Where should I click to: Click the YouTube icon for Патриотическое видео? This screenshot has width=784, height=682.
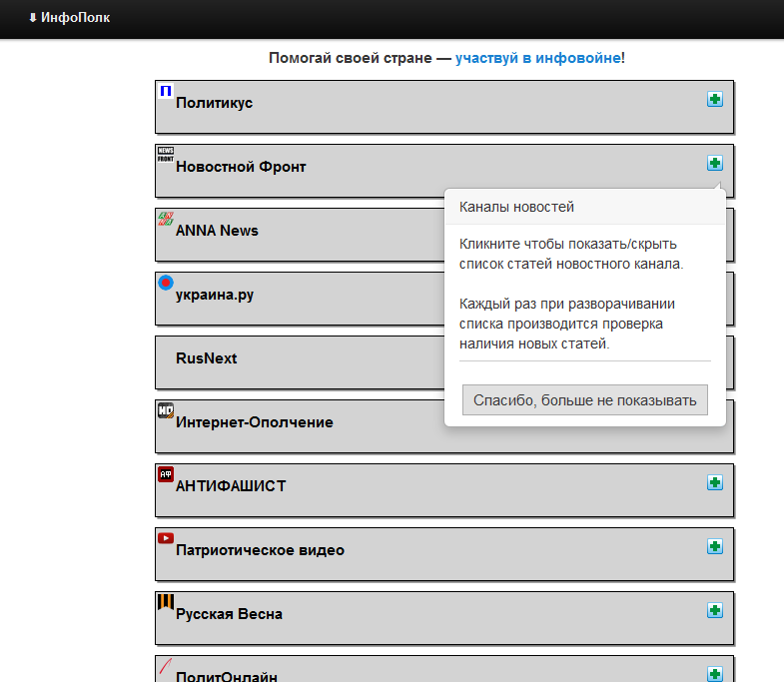166,538
